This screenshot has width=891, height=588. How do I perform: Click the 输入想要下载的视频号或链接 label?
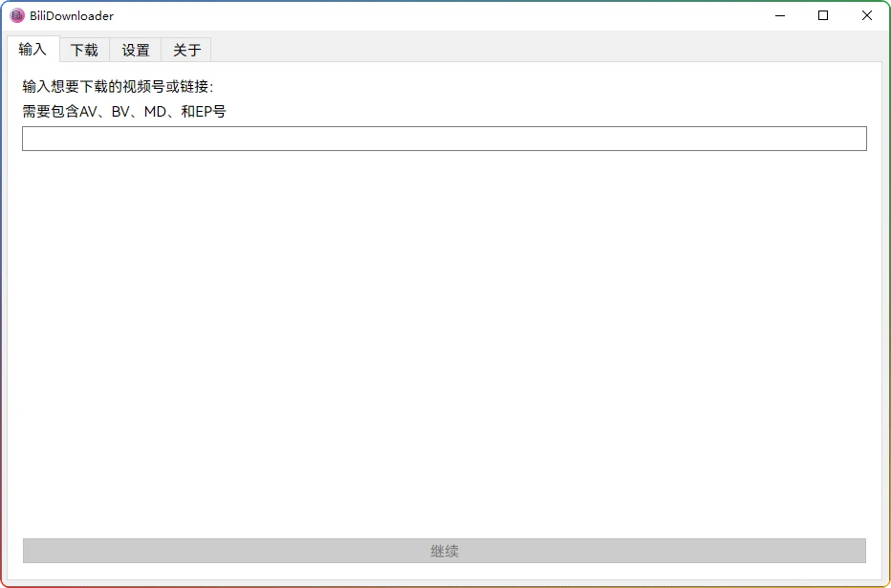tap(118, 87)
